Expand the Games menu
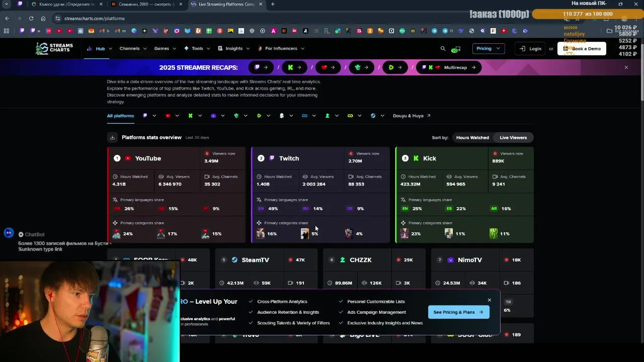The width and height of the screenshot is (644, 362). pos(165,49)
